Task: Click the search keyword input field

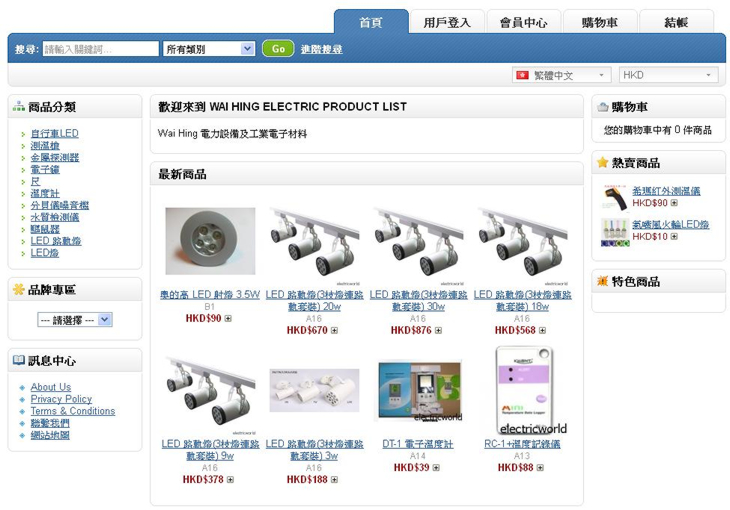Action: [x=101, y=49]
